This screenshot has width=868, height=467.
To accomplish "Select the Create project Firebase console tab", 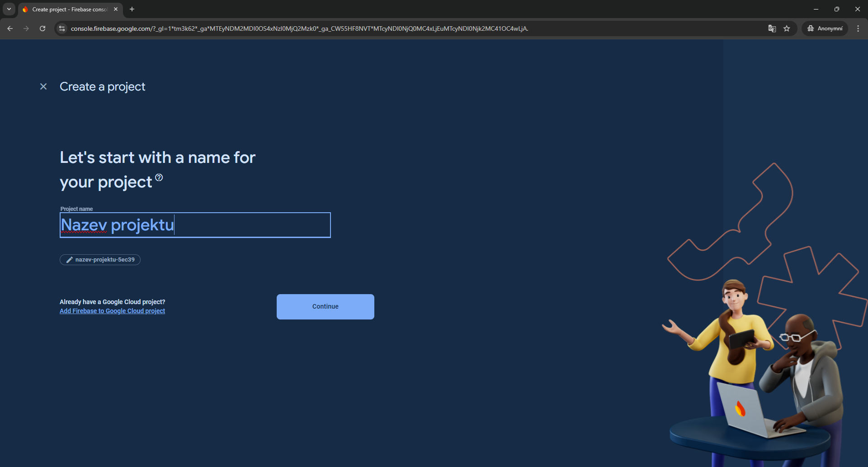I will [68, 9].
